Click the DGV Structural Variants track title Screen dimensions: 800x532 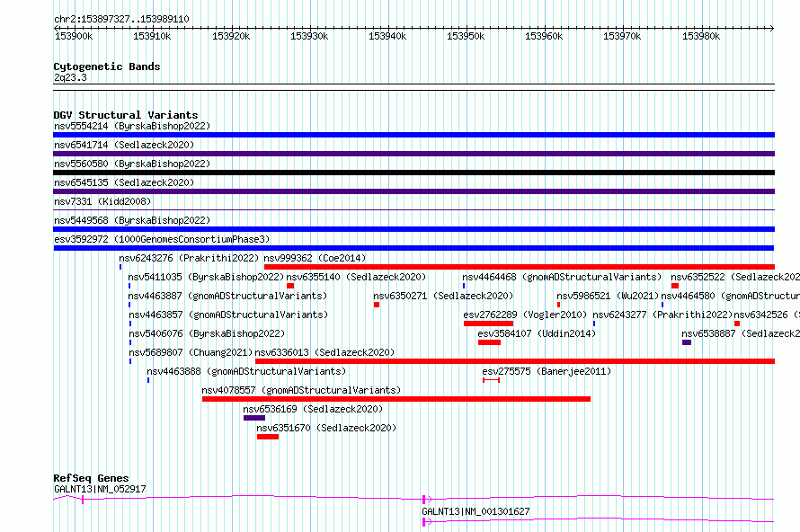pos(126,115)
